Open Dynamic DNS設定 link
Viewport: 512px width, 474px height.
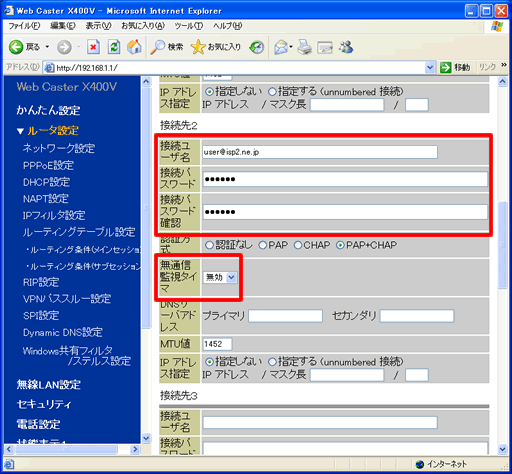[63, 332]
